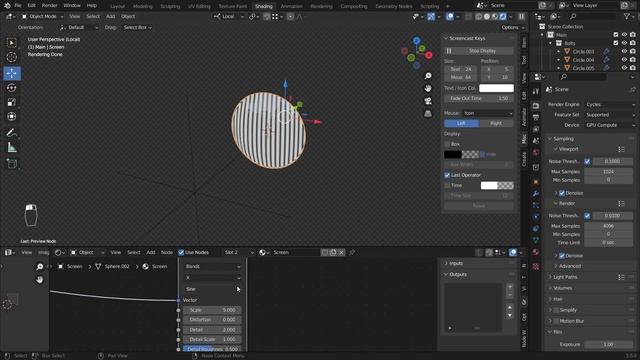This screenshot has height=360, width=640.
Task: Open Viewport sampling presets list icon
Action: coord(621,149)
